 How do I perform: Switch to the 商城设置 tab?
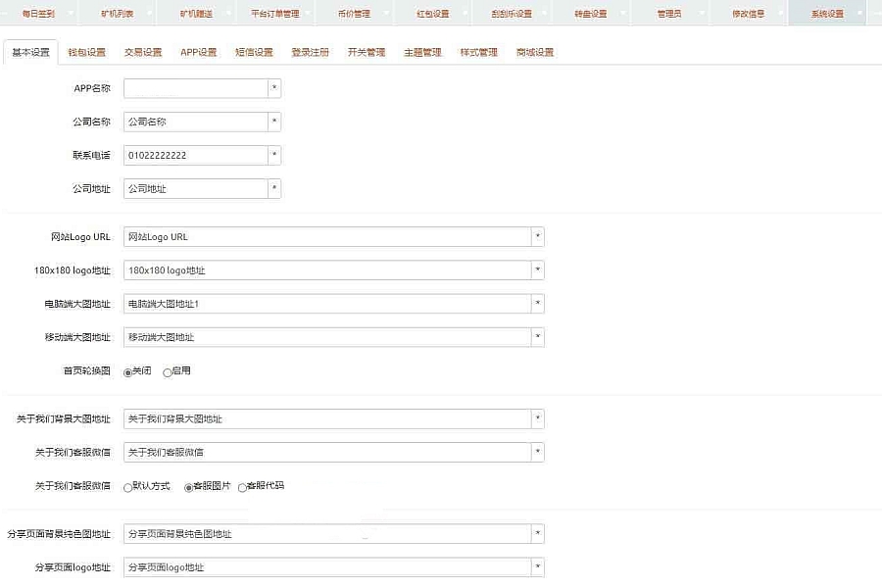click(x=535, y=52)
